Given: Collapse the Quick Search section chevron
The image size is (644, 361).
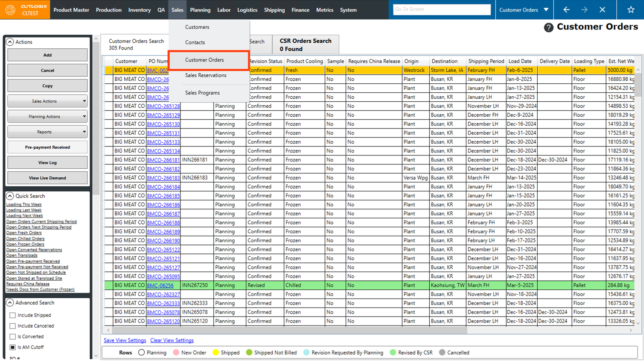Looking at the screenshot, I should 10,196.
